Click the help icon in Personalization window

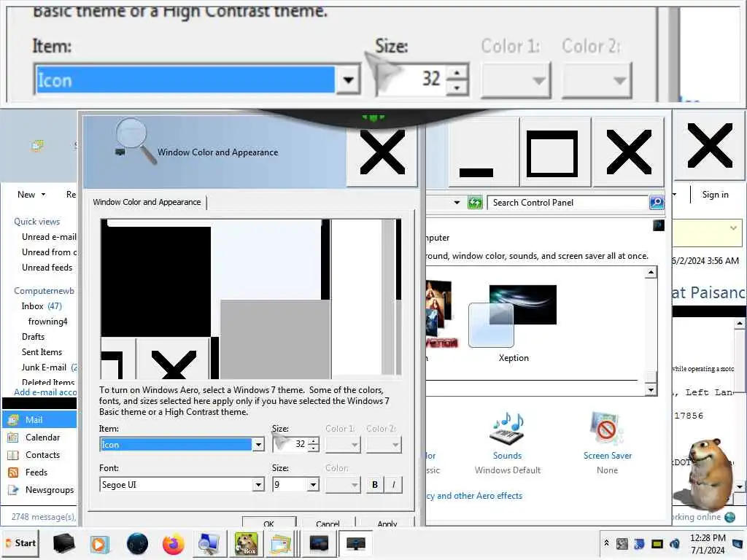659,225
